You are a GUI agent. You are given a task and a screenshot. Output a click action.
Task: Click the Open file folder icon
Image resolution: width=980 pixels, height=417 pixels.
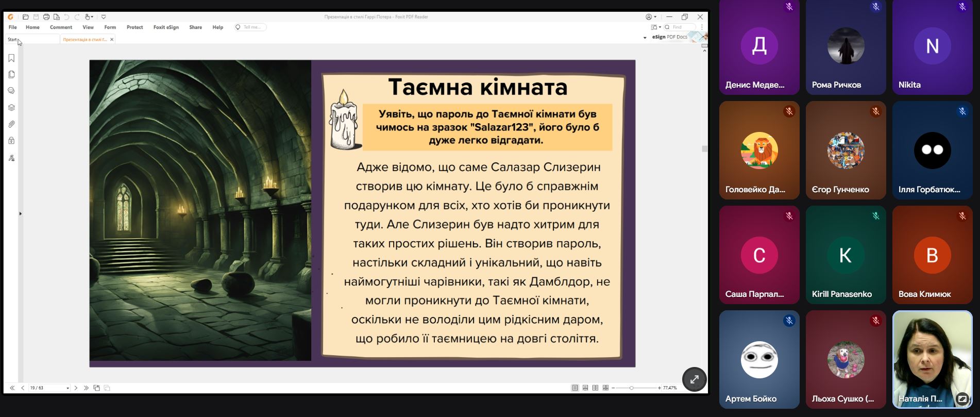click(26, 17)
